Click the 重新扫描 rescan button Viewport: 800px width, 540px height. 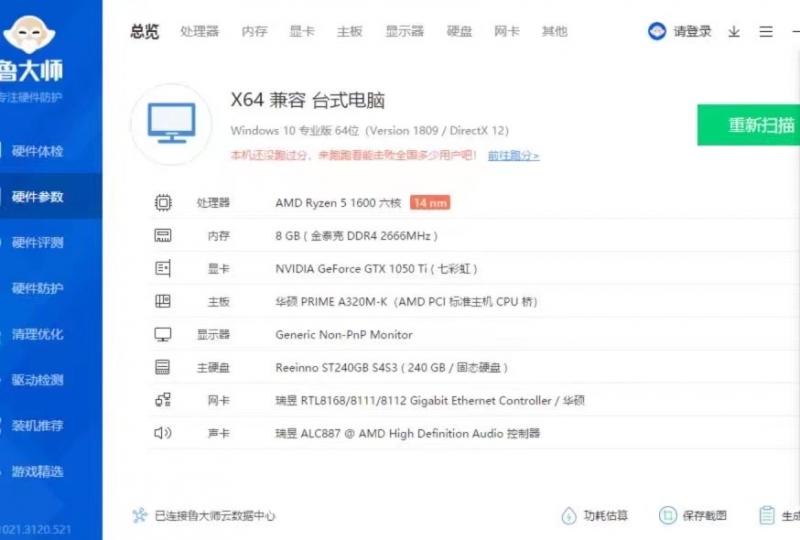(748, 125)
